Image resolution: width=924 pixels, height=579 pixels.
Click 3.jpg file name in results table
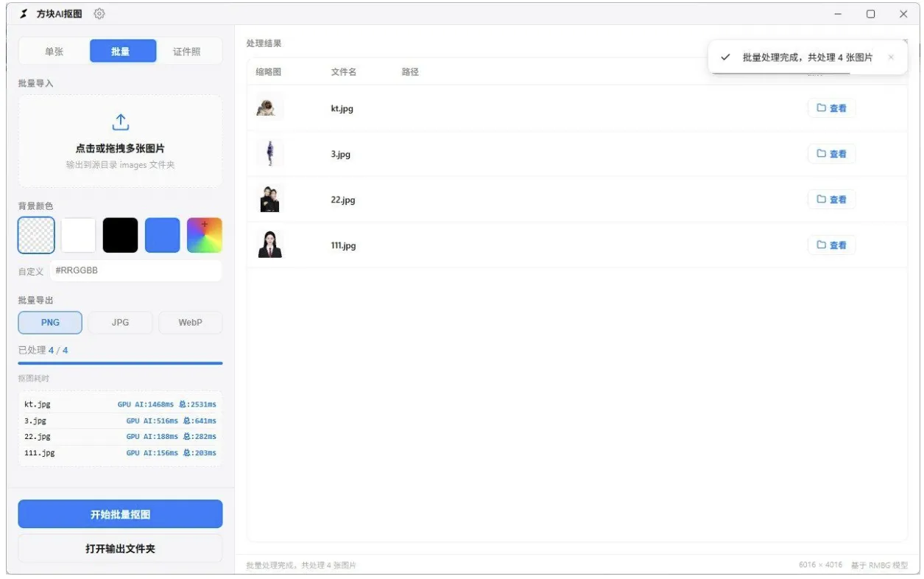(340, 155)
